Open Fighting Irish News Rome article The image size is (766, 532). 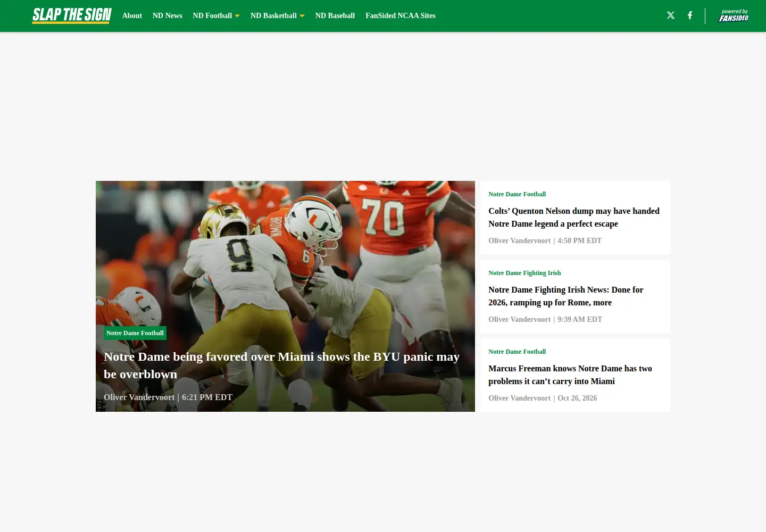pyautogui.click(x=566, y=296)
